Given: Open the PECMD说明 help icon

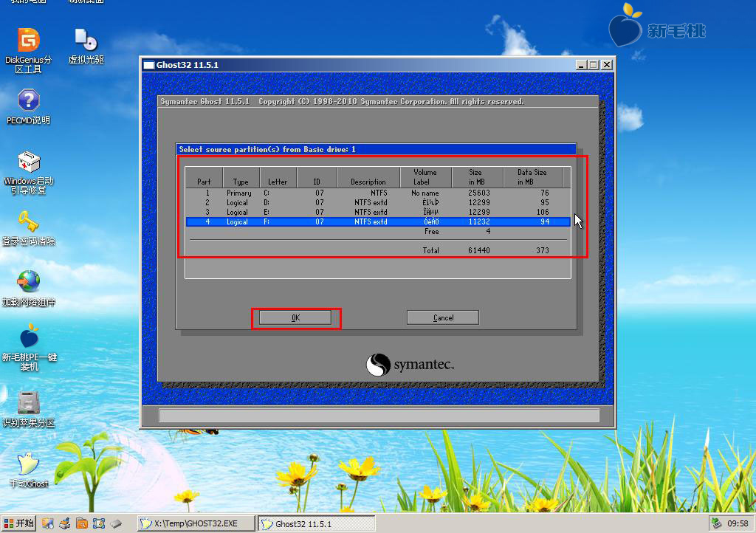Looking at the screenshot, I should tap(29, 100).
